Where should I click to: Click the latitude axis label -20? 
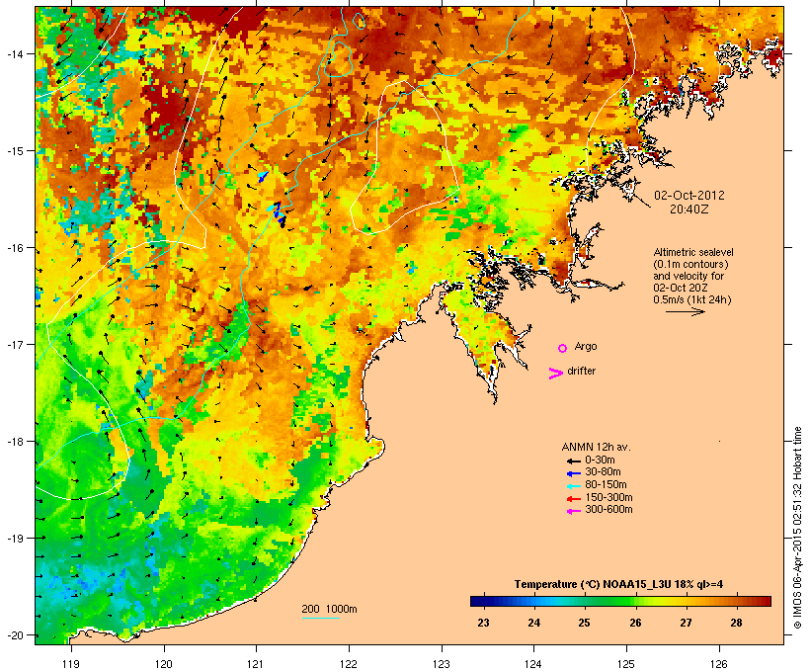click(14, 635)
